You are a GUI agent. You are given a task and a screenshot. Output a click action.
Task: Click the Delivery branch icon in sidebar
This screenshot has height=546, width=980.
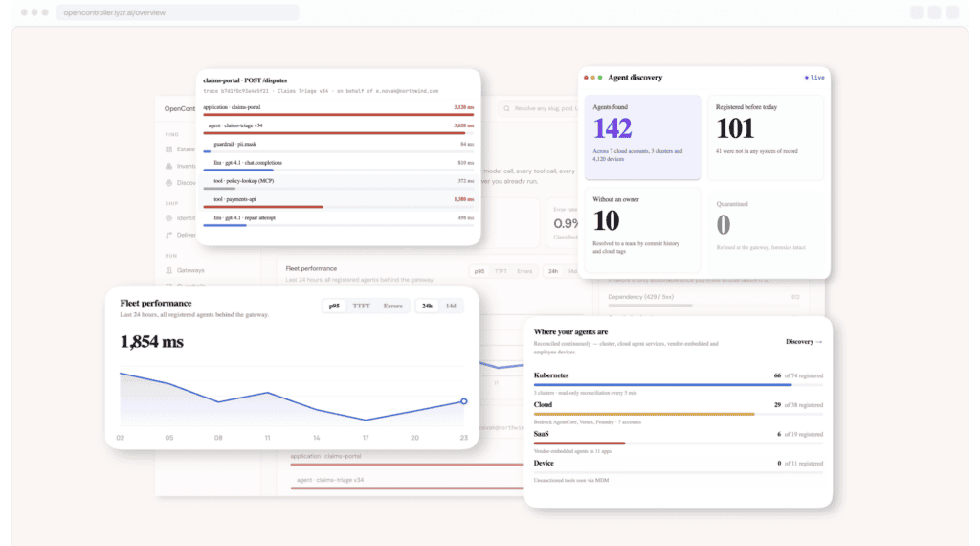click(168, 235)
